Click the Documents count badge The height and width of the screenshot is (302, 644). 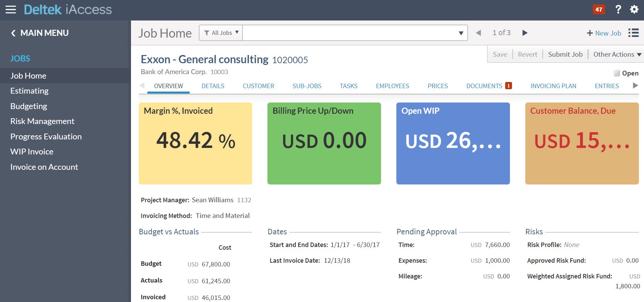(x=508, y=86)
